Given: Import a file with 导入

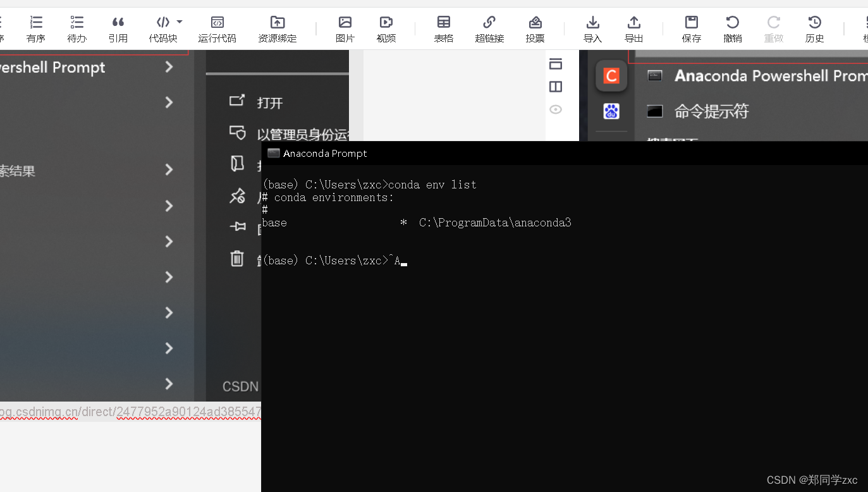Looking at the screenshot, I should click(x=592, y=30).
